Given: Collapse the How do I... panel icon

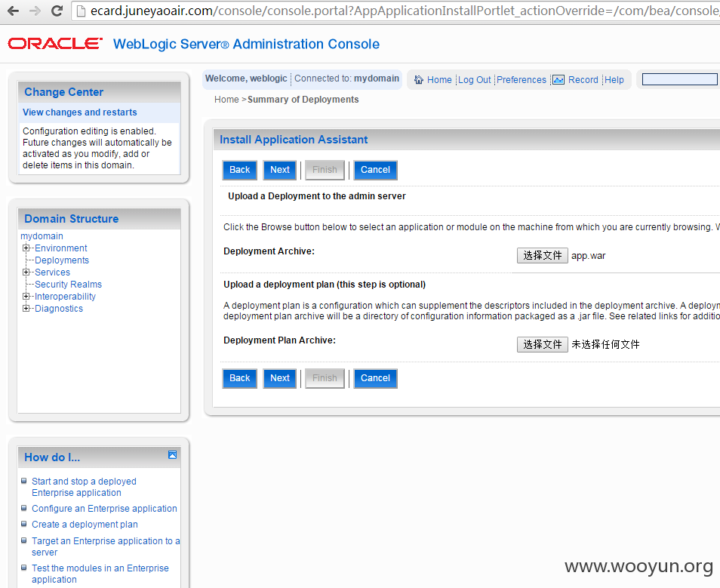Looking at the screenshot, I should tap(173, 455).
